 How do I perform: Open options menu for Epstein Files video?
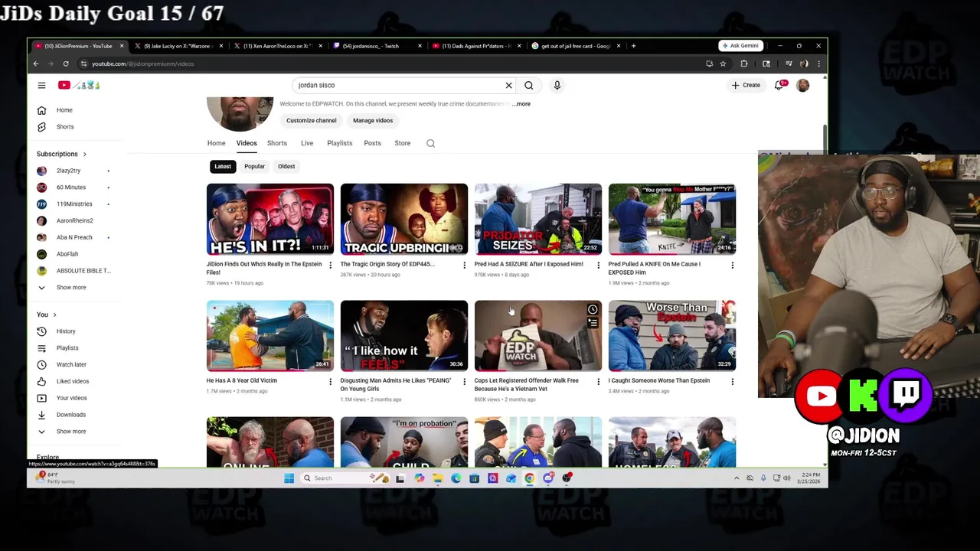[330, 266]
